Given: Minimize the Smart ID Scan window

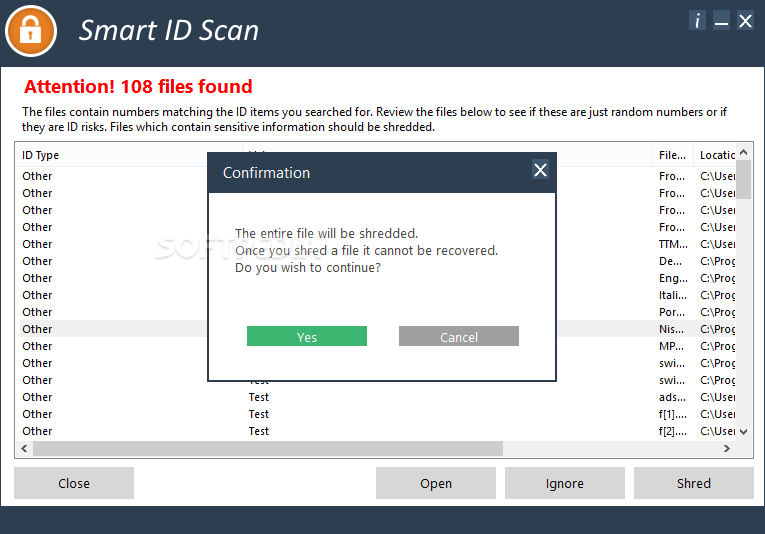Looking at the screenshot, I should click(721, 21).
